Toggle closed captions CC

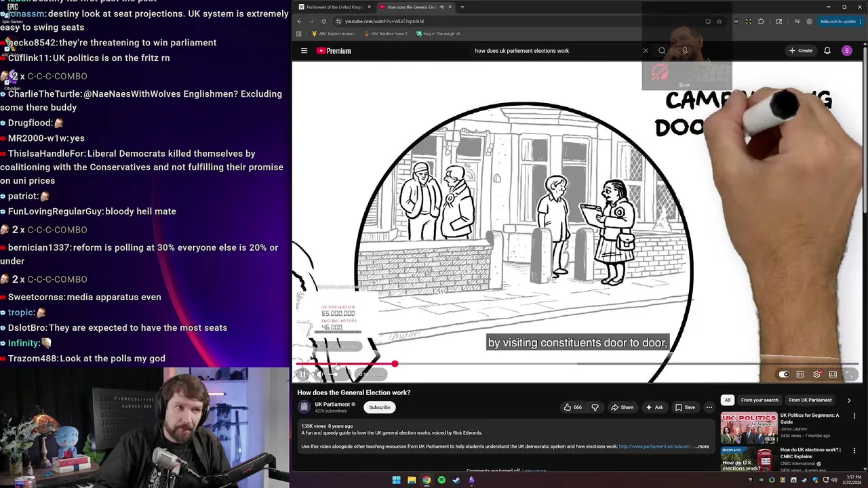pyautogui.click(x=800, y=374)
